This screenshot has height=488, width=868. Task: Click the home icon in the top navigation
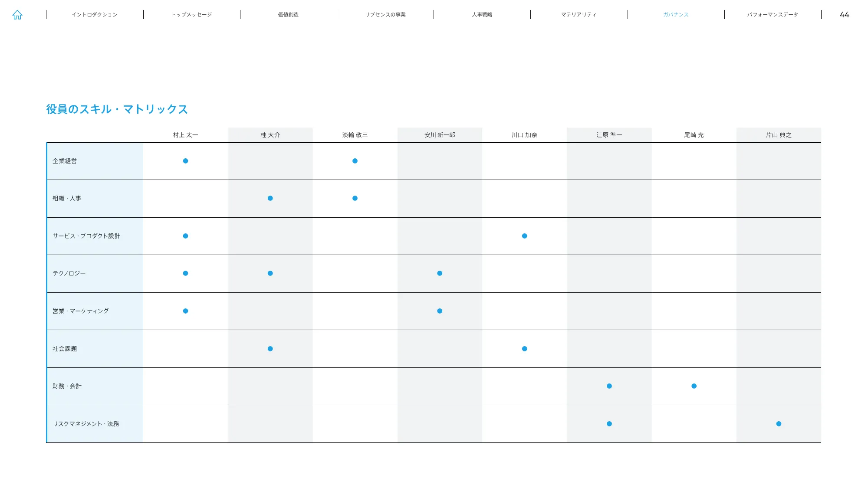coord(17,14)
